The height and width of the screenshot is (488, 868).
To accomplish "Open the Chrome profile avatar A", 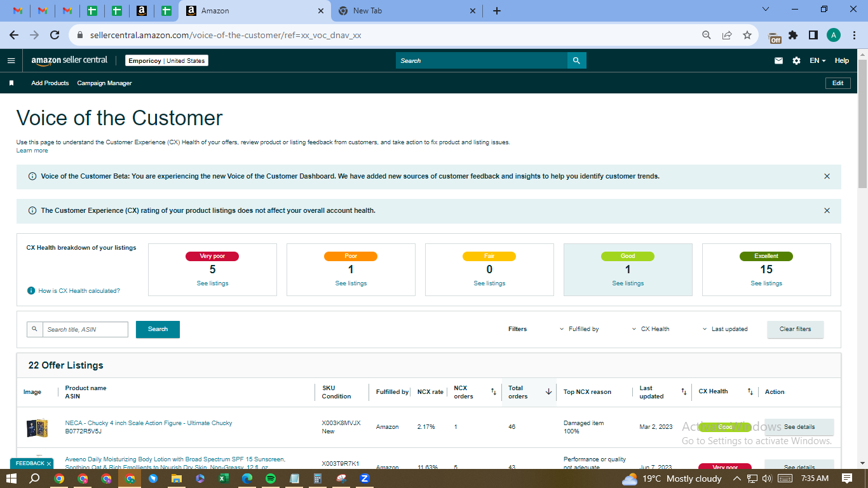I will tap(833, 35).
